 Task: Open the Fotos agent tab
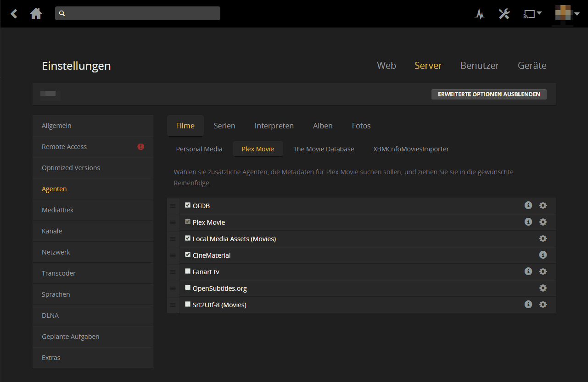pos(361,126)
